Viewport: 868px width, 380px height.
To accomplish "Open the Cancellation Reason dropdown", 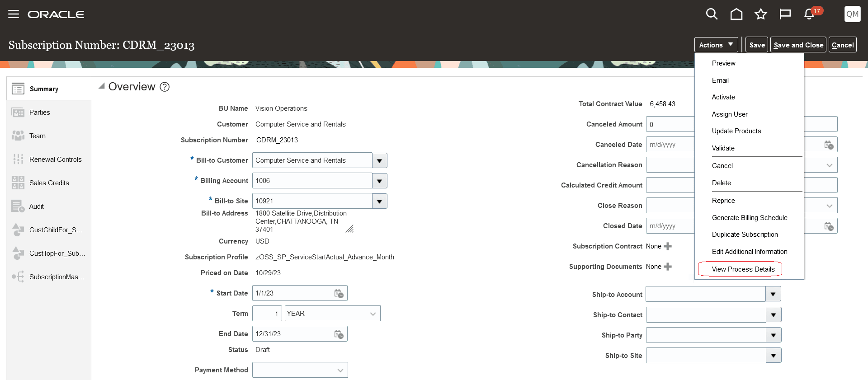I will [x=829, y=165].
